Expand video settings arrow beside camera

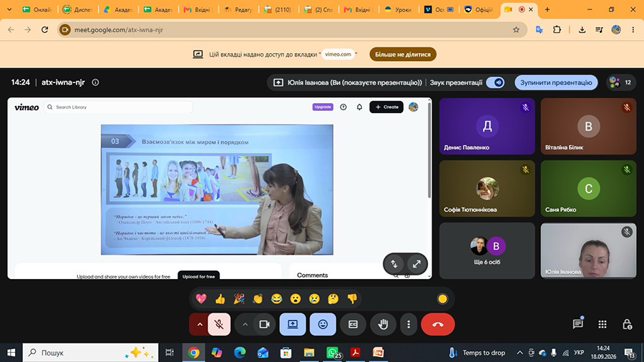245,324
